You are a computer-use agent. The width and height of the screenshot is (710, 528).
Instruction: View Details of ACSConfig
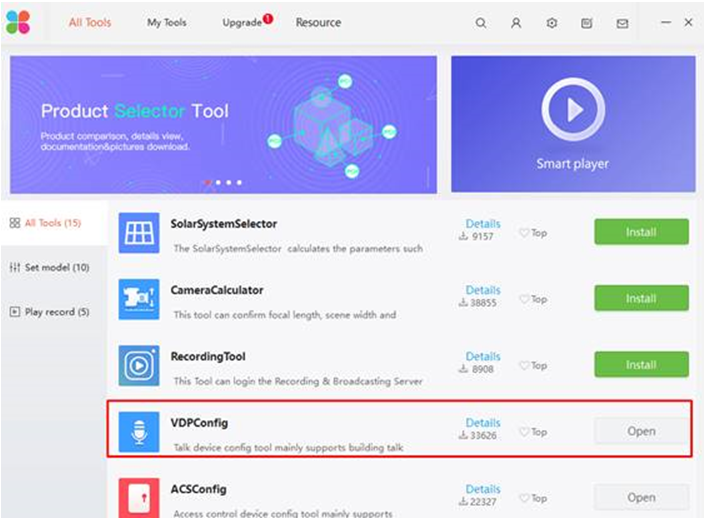pyautogui.click(x=483, y=489)
